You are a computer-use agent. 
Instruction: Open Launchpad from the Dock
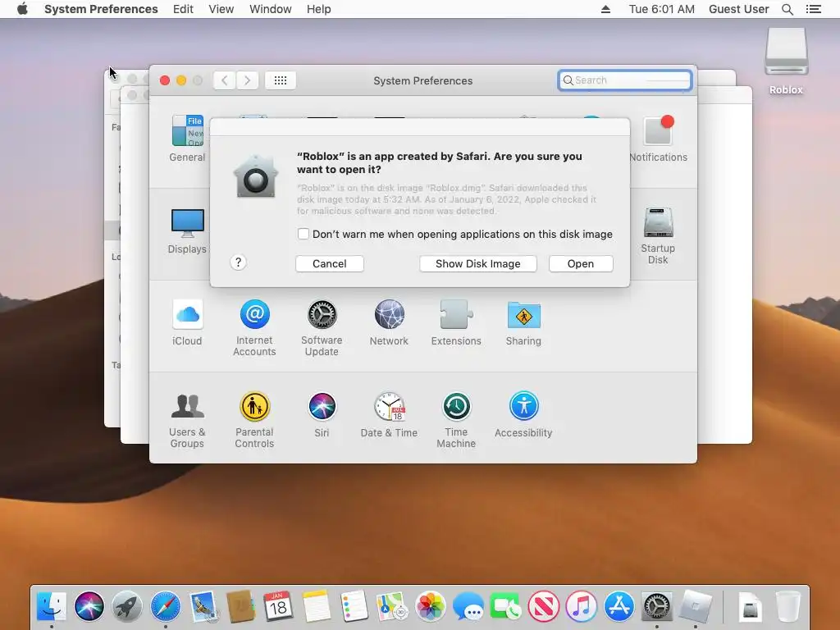[x=127, y=606]
